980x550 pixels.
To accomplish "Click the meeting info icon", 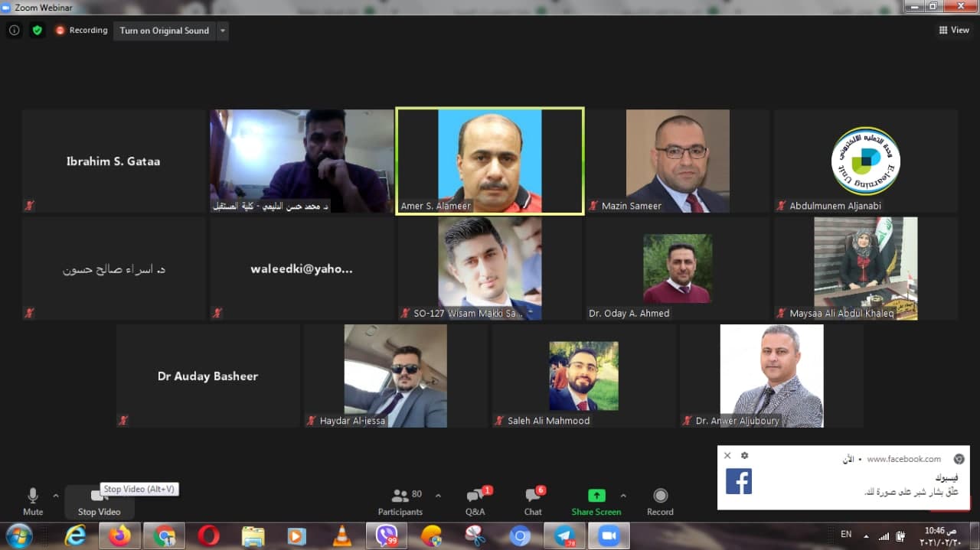I will (x=15, y=31).
